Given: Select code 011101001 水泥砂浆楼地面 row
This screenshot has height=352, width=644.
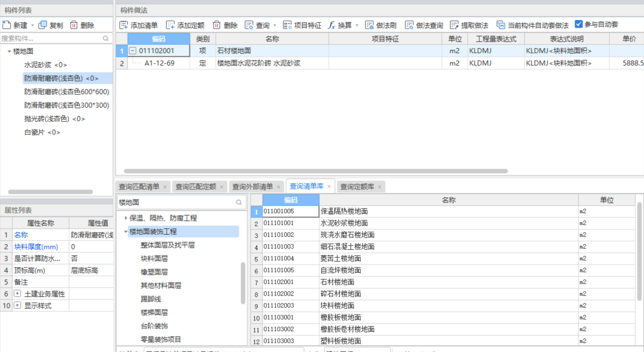Looking at the screenshot, I should coord(443,223).
